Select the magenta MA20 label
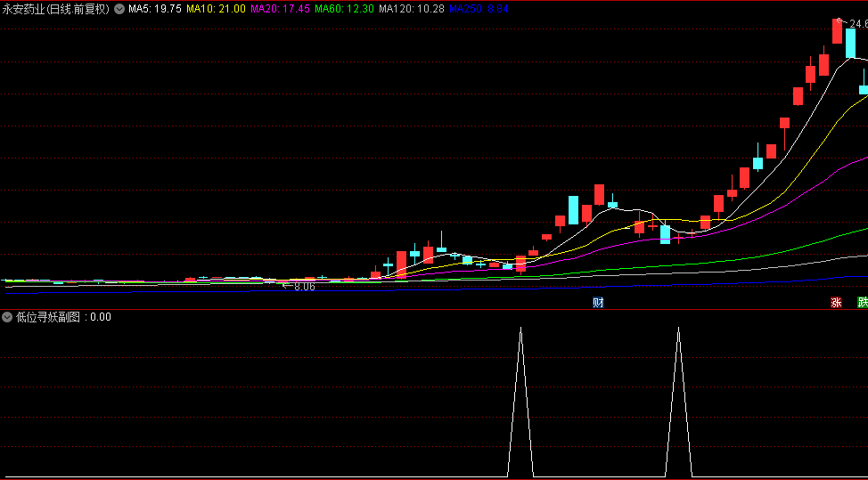The image size is (868, 480). tap(280, 9)
